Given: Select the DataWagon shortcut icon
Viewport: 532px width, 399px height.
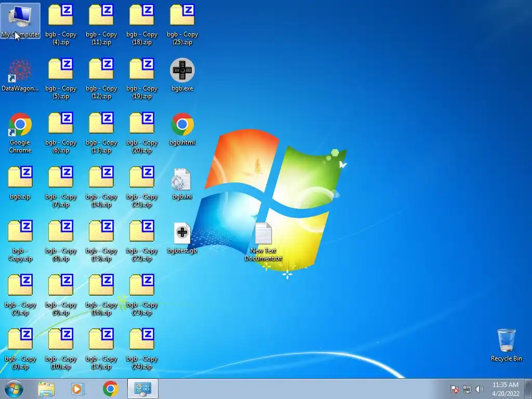Looking at the screenshot, I should pos(20,75).
